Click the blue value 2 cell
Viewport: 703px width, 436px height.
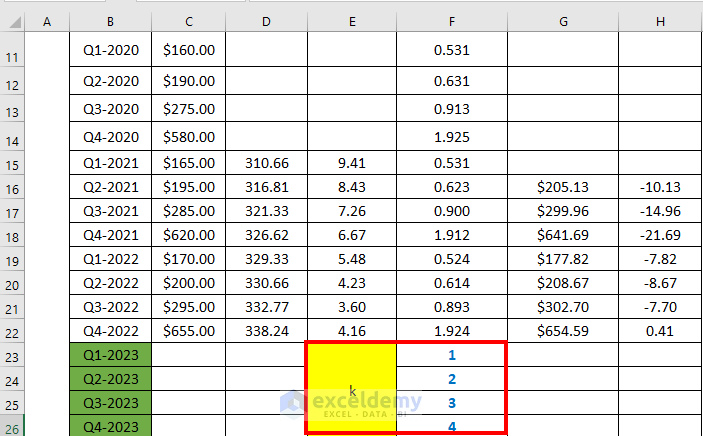(x=452, y=379)
